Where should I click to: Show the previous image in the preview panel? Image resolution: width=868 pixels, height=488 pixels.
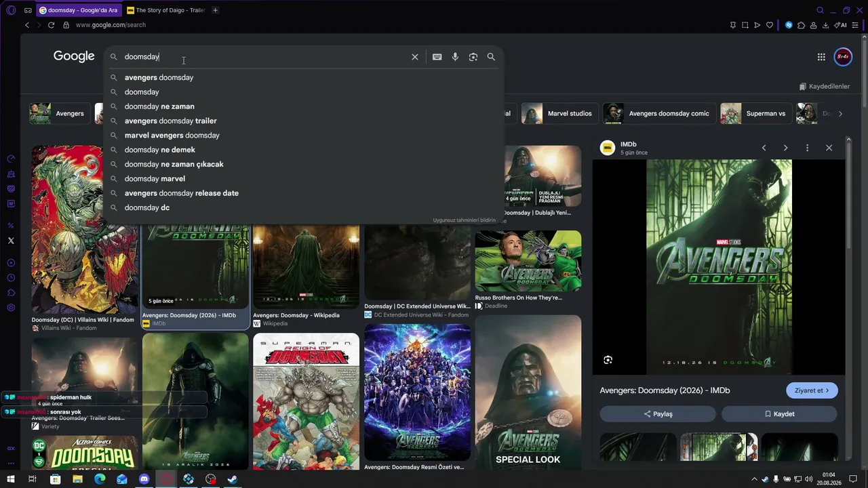(764, 148)
